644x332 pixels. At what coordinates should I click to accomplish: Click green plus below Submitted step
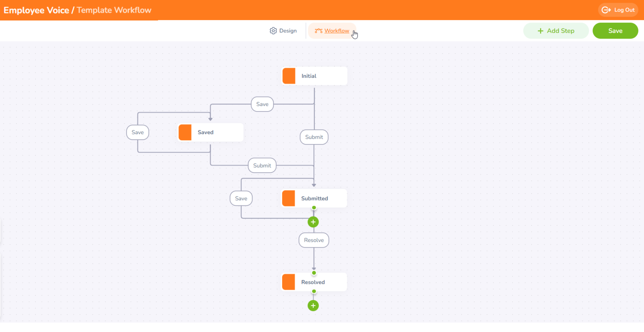pos(313,222)
